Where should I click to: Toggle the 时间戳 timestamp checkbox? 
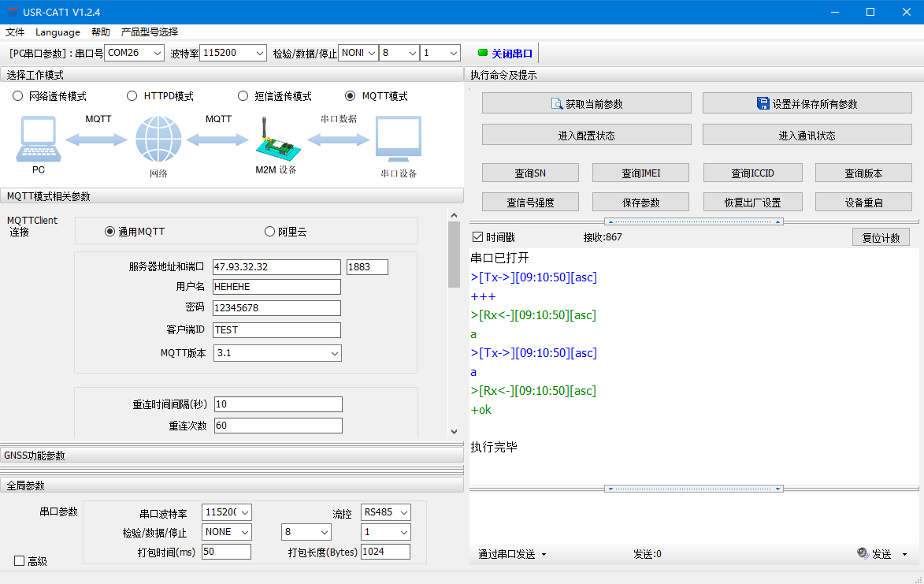click(x=477, y=237)
